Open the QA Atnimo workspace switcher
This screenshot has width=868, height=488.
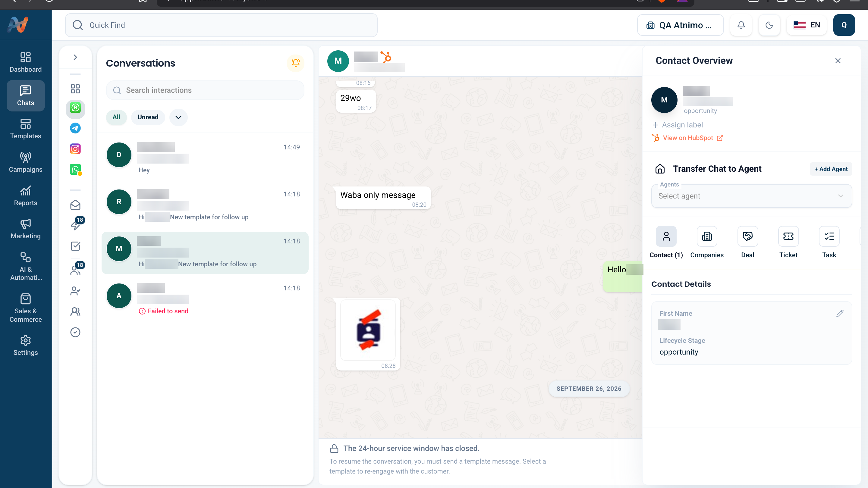pos(680,25)
